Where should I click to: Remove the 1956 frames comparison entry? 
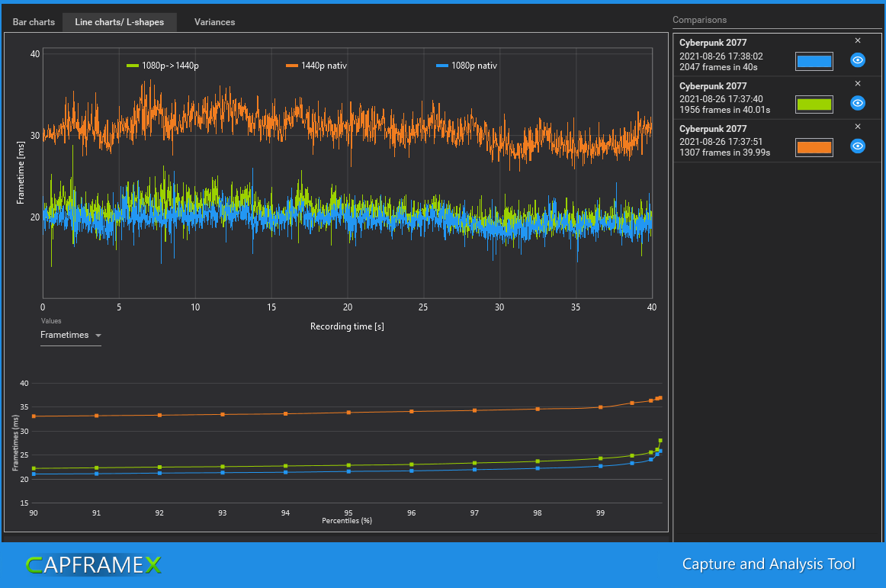pos(857,84)
